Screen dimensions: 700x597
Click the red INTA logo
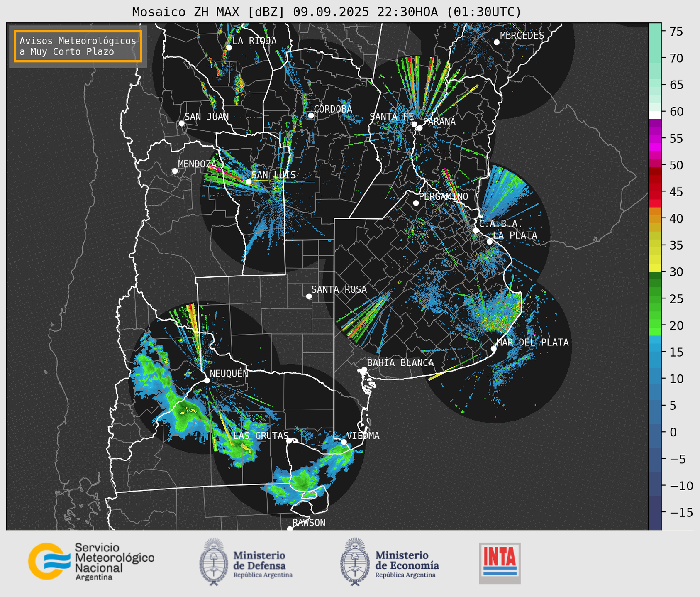coord(500,563)
